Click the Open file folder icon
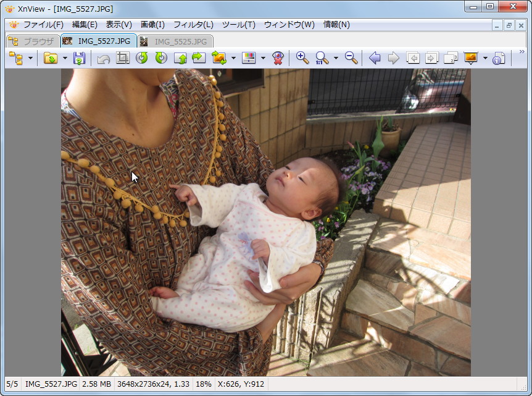Image resolution: width=532 pixels, height=396 pixels. [x=51, y=58]
